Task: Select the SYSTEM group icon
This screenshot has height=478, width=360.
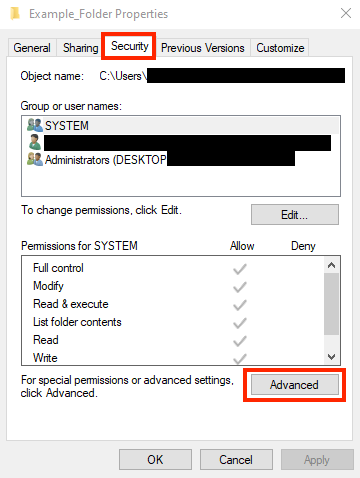Action: click(x=35, y=125)
